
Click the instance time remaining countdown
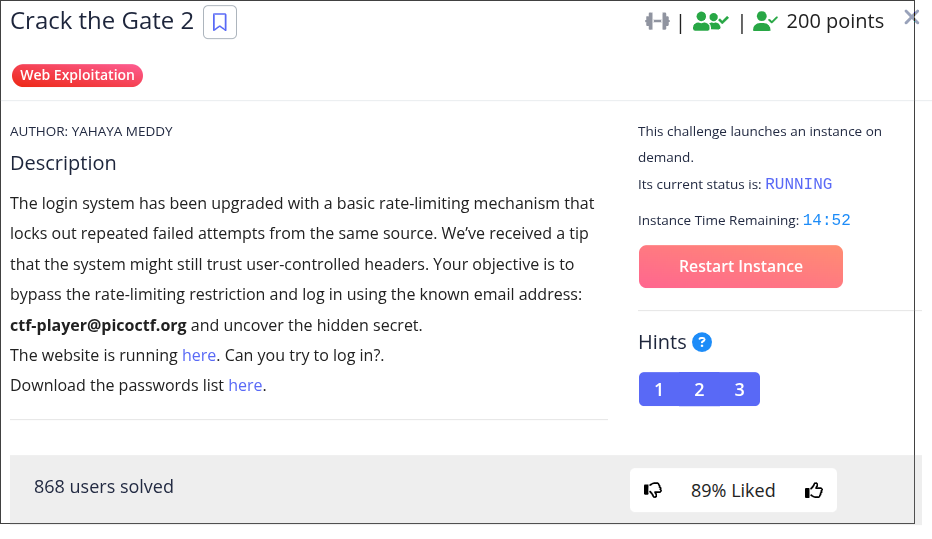(x=826, y=220)
